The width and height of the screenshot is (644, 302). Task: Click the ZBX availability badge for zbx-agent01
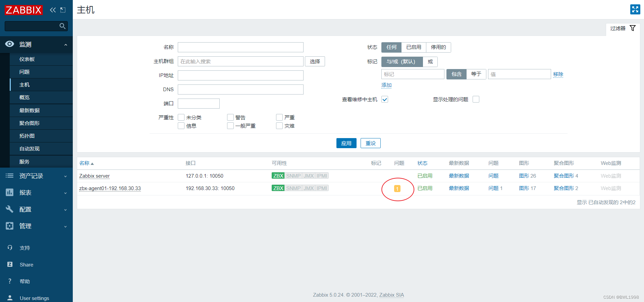pos(278,188)
